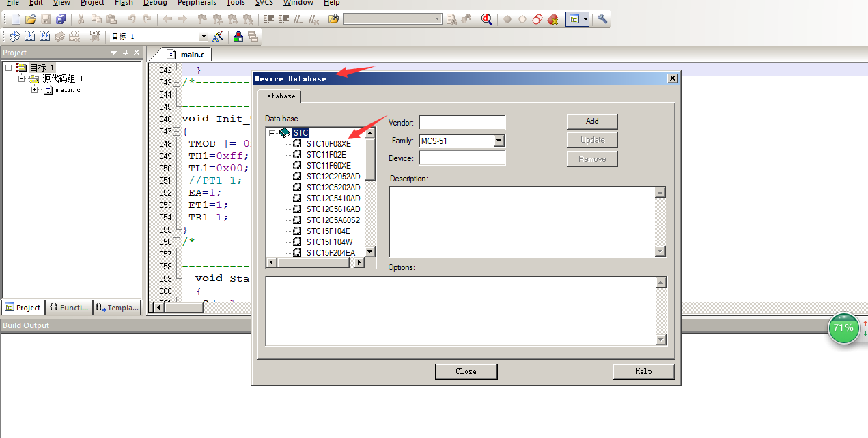Image resolution: width=868 pixels, height=438 pixels.
Task: Open the Project menu
Action: click(x=92, y=3)
